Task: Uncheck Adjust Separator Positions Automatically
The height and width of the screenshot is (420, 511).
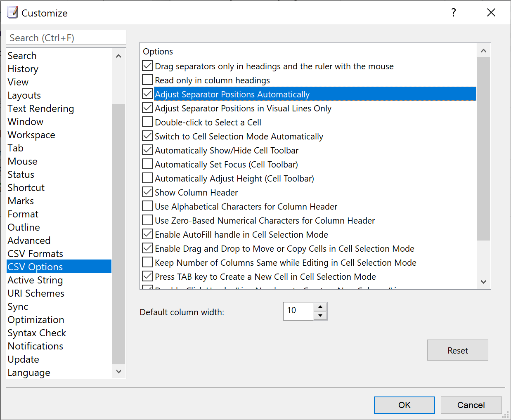Action: click(x=147, y=94)
